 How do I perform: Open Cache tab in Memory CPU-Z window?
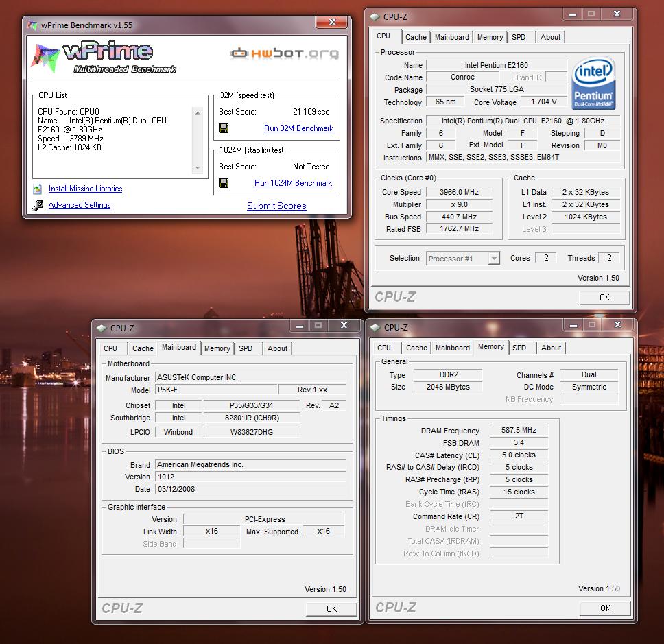[x=416, y=348]
